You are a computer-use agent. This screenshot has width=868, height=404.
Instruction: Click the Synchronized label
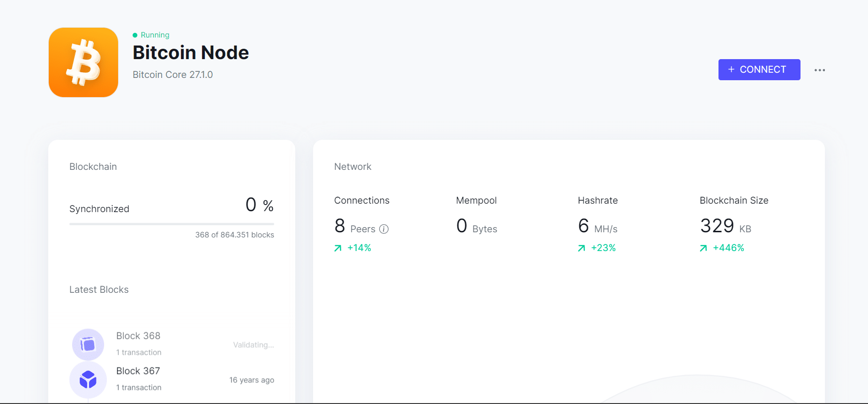[99, 209]
